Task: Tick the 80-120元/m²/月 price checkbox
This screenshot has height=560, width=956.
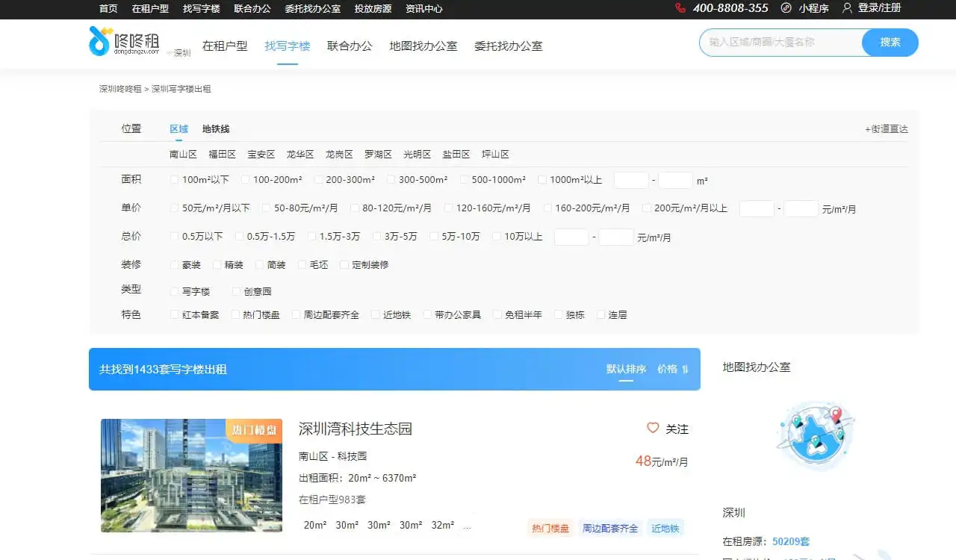Action: pos(355,208)
